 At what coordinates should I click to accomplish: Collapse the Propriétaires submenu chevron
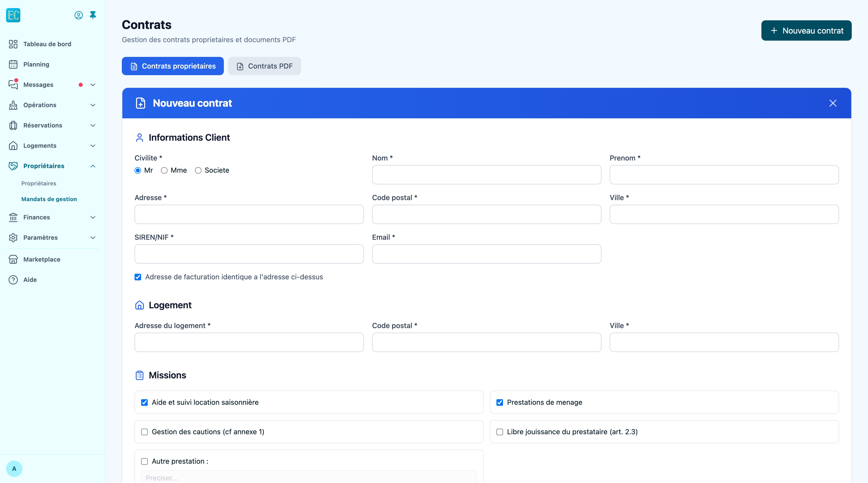pyautogui.click(x=93, y=166)
